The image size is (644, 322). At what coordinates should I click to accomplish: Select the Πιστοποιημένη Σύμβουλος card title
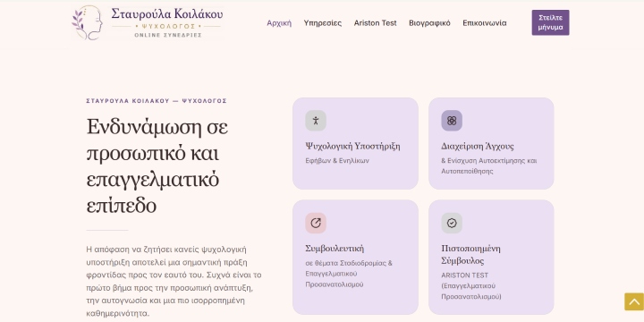click(x=470, y=255)
